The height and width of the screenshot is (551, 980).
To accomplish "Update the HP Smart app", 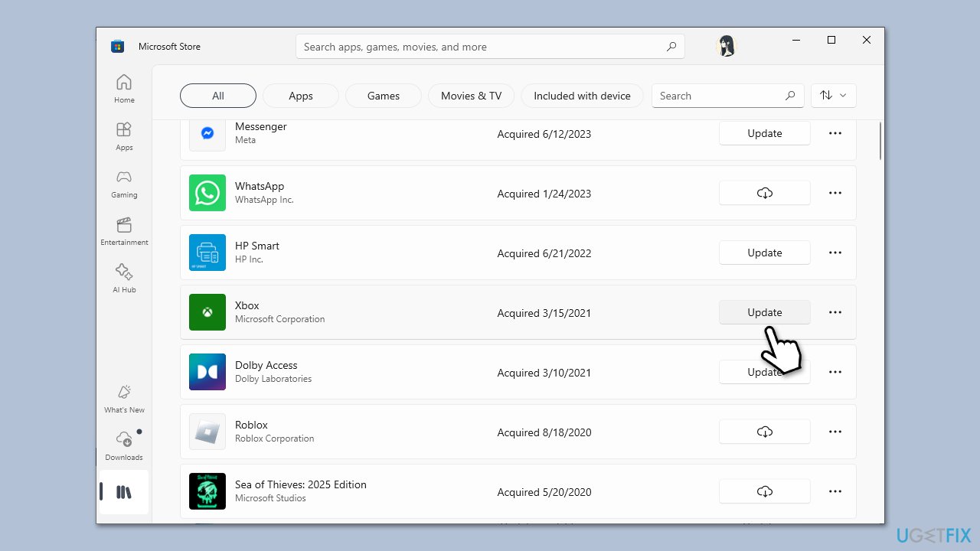I will 764,253.
